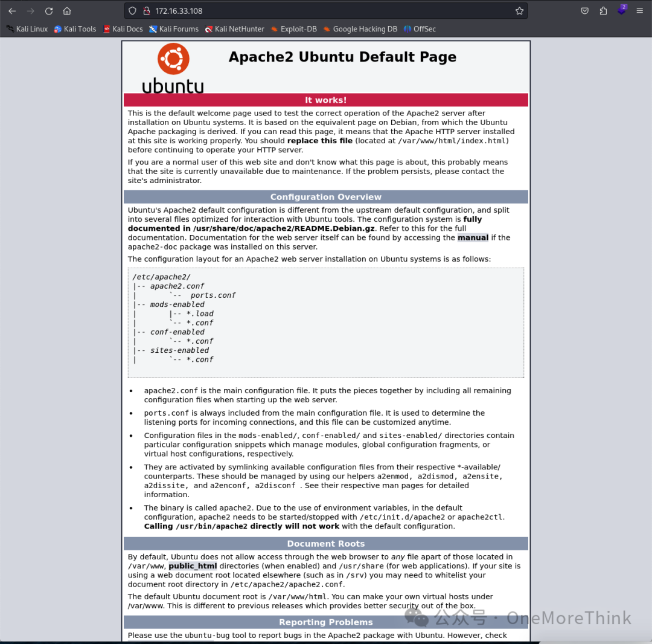Image resolution: width=652 pixels, height=644 pixels.
Task: Click the bold 'replace this file' text
Action: [x=320, y=141]
